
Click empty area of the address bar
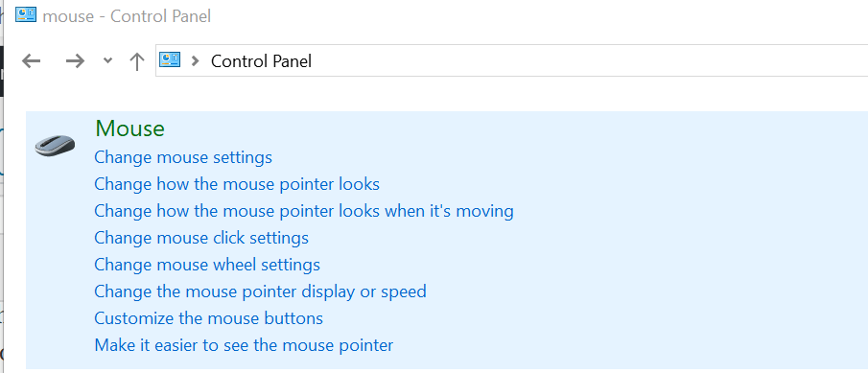click(587, 60)
